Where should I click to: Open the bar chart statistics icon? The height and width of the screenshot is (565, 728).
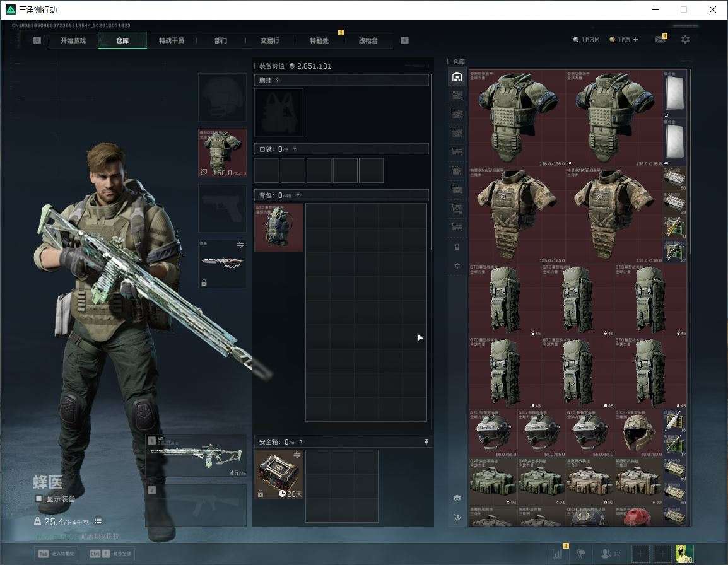[x=557, y=553]
